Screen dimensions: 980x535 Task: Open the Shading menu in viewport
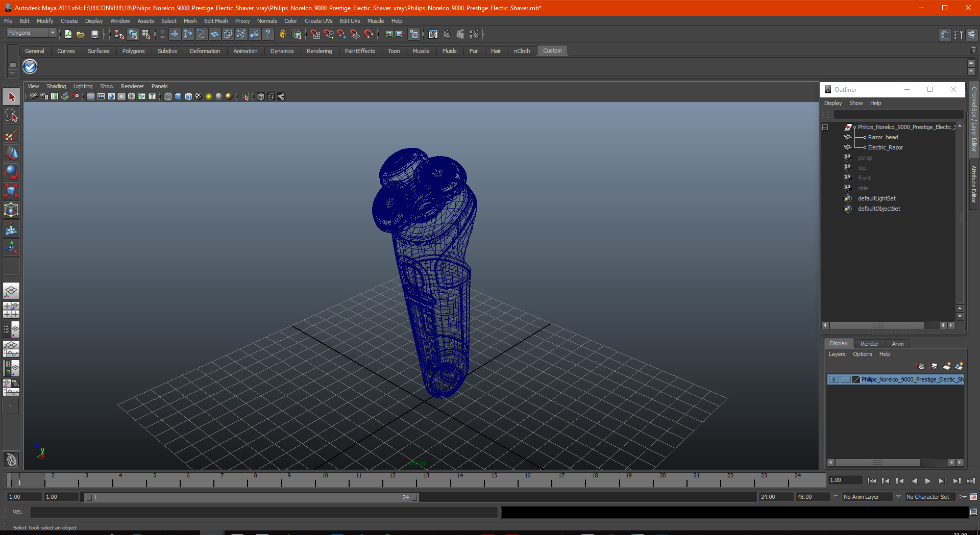coord(56,86)
